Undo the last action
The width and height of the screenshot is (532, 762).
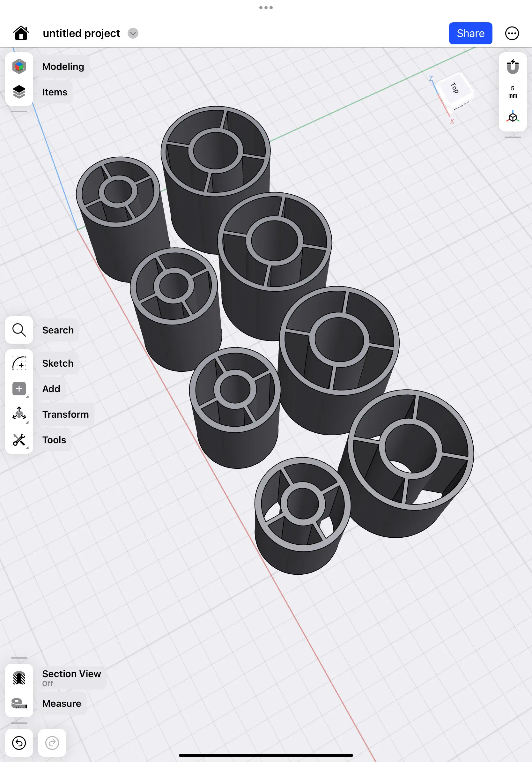click(19, 743)
